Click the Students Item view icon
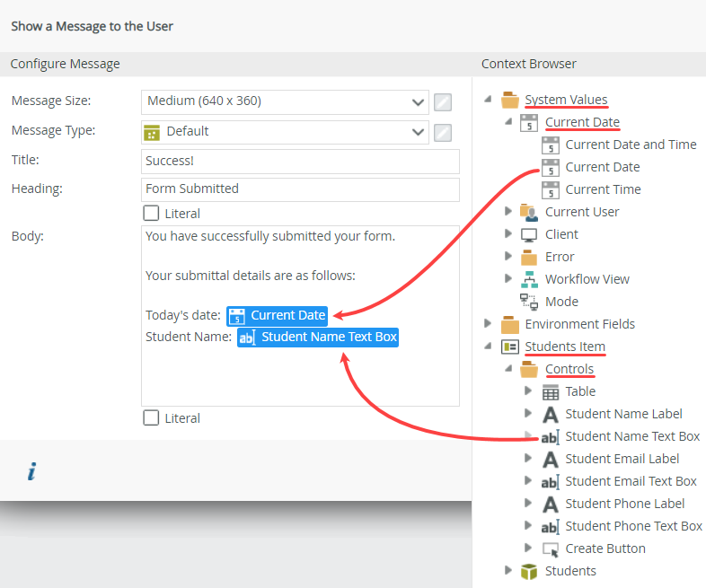The height and width of the screenshot is (588, 706). point(510,347)
